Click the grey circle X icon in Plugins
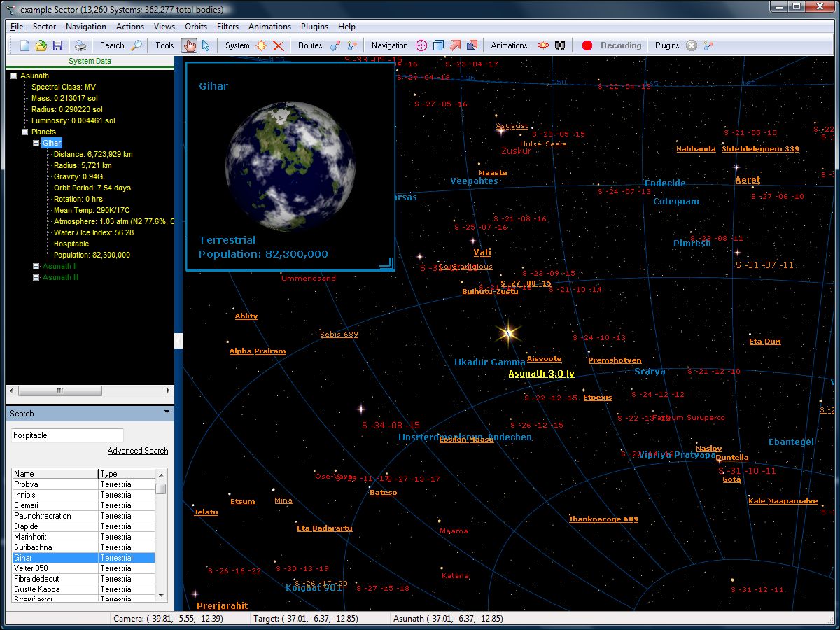The height and width of the screenshot is (630, 840). [692, 45]
